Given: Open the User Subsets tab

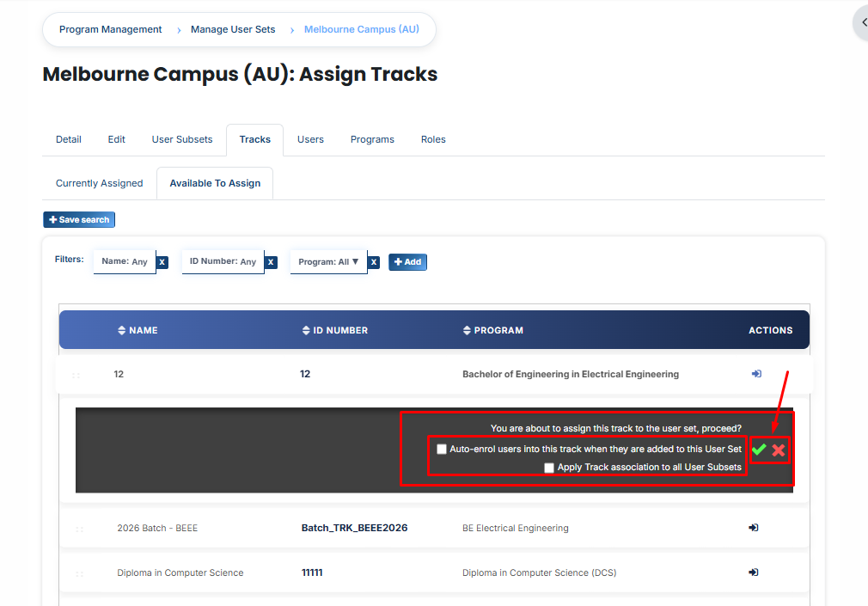Looking at the screenshot, I should click(182, 139).
